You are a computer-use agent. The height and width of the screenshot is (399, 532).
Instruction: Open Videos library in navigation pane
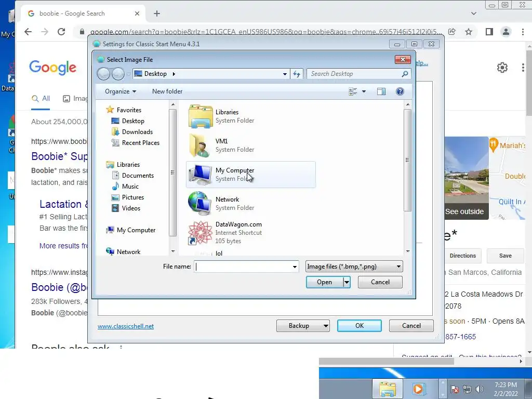(x=130, y=208)
